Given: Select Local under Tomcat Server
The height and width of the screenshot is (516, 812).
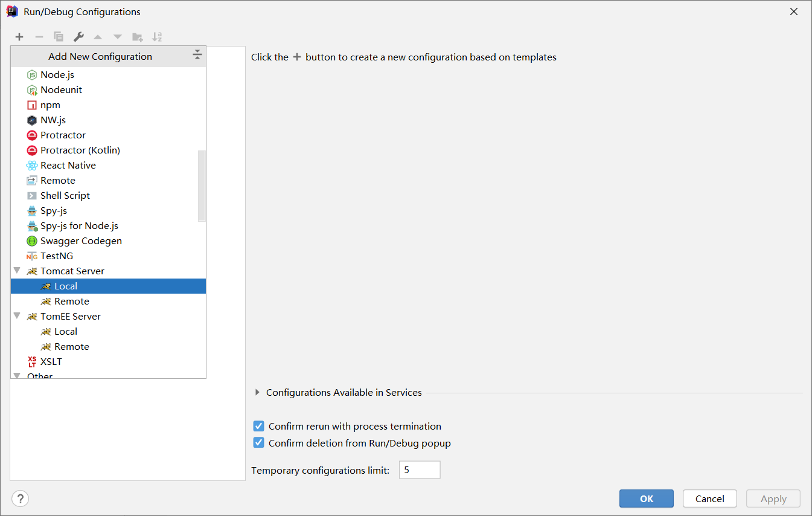Looking at the screenshot, I should coord(108,286).
